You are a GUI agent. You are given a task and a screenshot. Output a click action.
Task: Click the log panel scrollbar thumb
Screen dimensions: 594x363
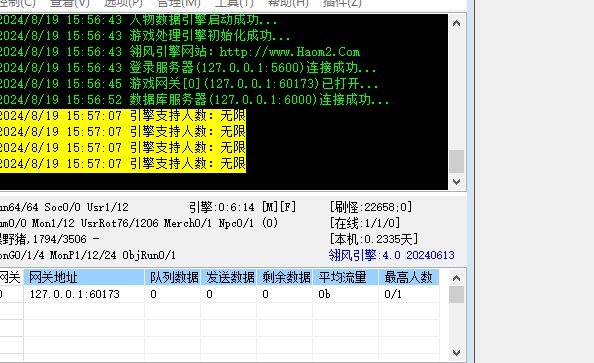click(456, 161)
